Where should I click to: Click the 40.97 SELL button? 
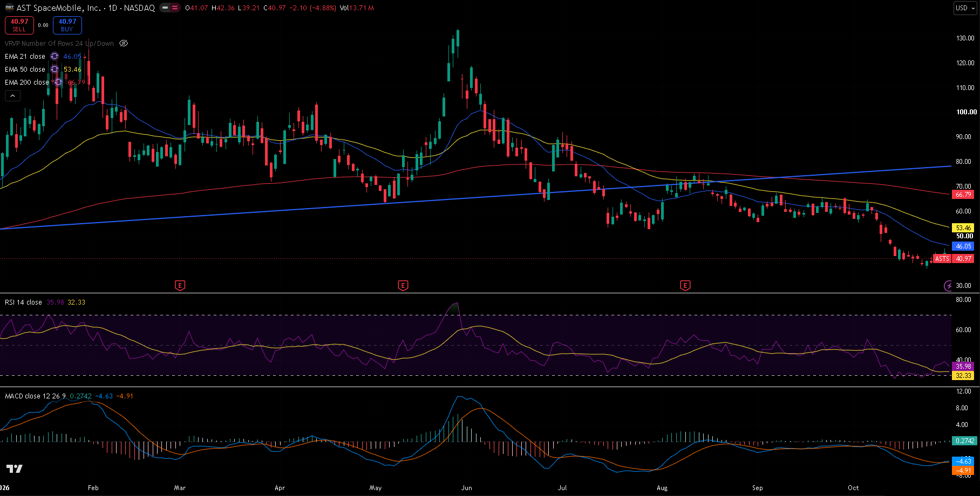pyautogui.click(x=19, y=25)
